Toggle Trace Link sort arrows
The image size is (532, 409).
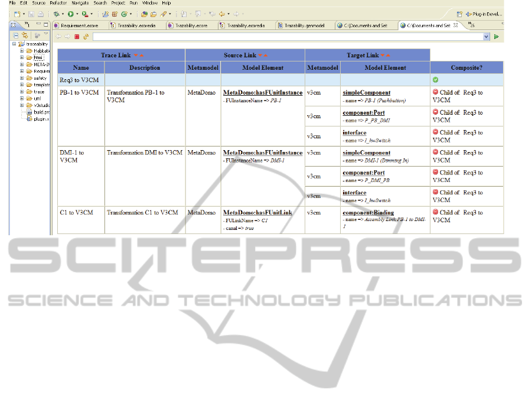[x=139, y=55]
